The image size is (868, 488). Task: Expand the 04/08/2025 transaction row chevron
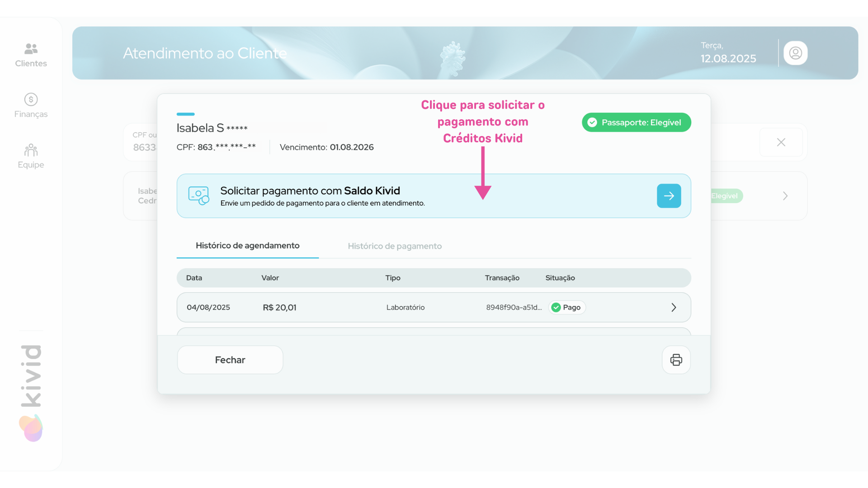click(674, 308)
